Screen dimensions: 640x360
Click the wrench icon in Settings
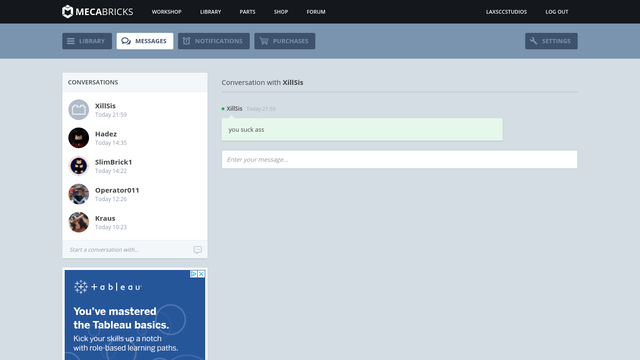533,41
